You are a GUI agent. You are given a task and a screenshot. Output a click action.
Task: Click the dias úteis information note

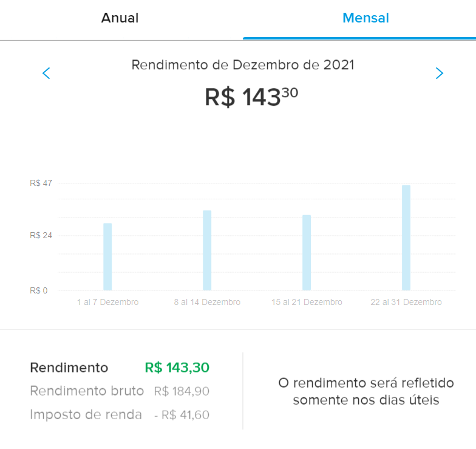pyautogui.click(x=365, y=391)
